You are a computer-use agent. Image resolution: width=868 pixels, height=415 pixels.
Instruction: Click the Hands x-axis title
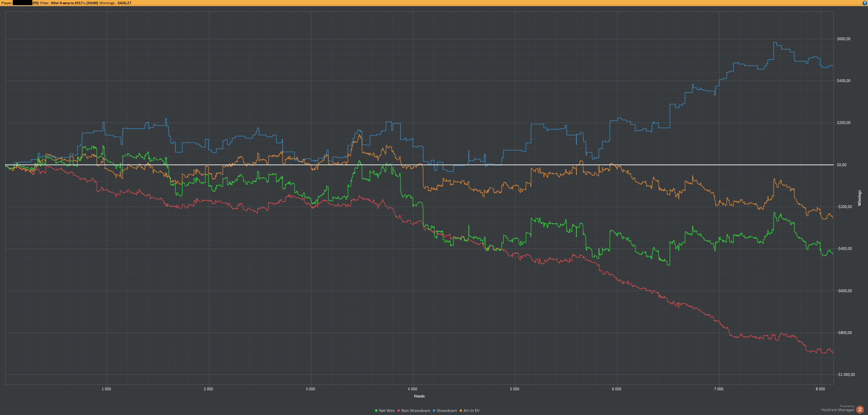pos(419,396)
